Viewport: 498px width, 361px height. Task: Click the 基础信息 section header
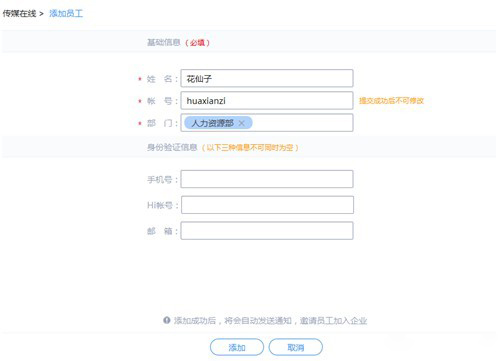(x=164, y=42)
